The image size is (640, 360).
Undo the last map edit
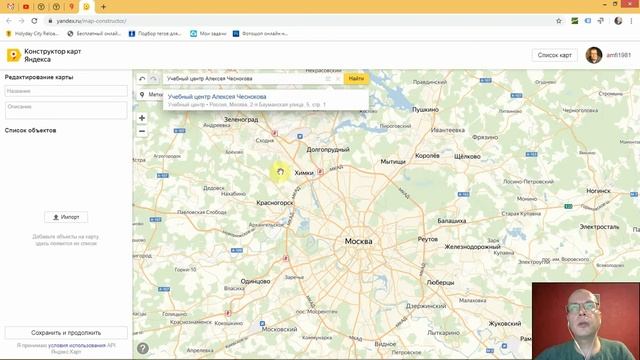coord(142,79)
